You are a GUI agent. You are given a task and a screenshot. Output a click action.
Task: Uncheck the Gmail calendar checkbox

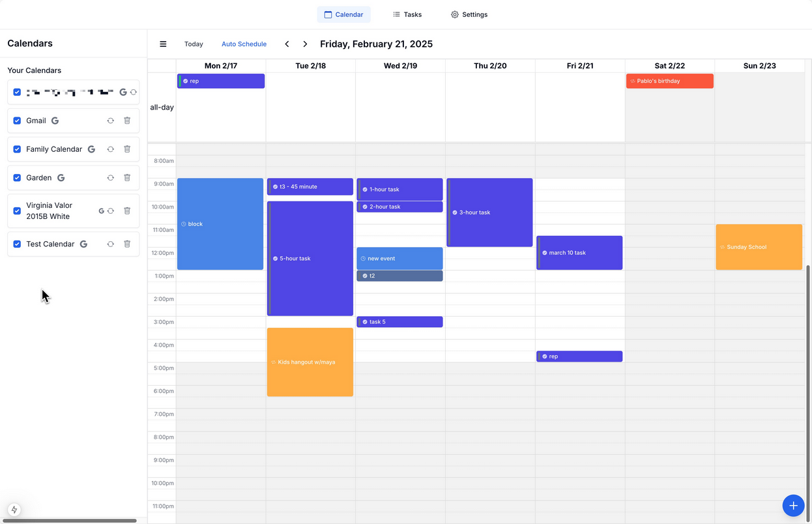(x=17, y=121)
